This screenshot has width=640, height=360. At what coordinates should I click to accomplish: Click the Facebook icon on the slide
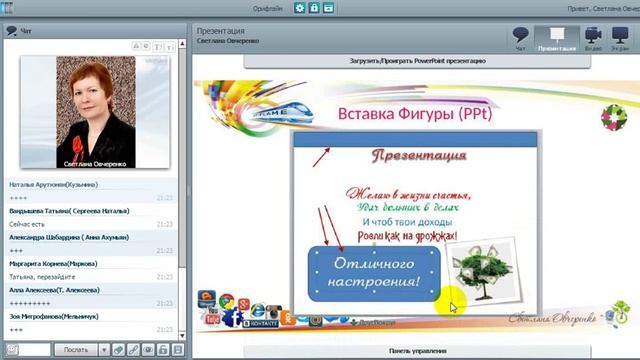click(233, 318)
